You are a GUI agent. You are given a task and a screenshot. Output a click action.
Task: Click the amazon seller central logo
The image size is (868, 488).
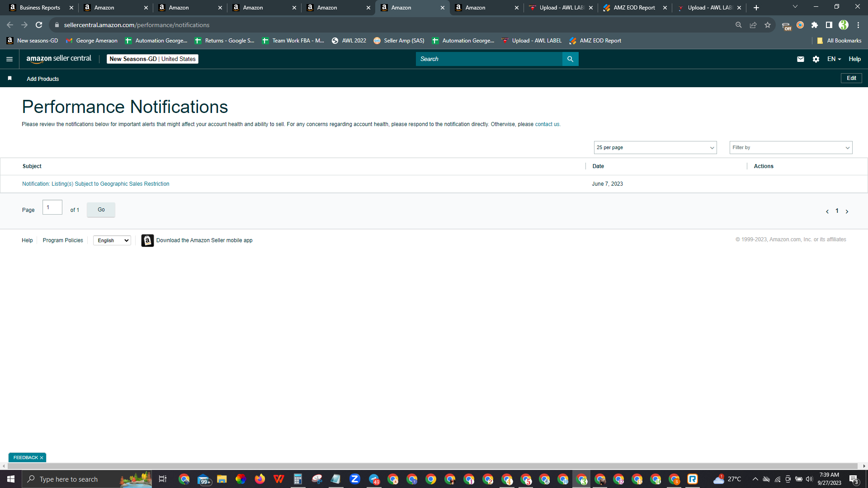click(59, 59)
